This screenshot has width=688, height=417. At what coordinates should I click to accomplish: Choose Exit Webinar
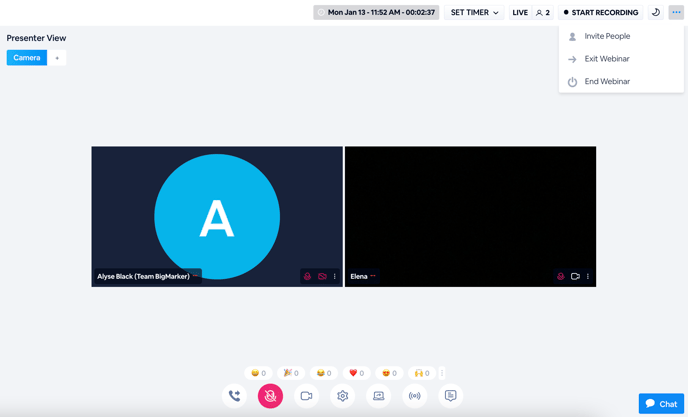point(621,59)
